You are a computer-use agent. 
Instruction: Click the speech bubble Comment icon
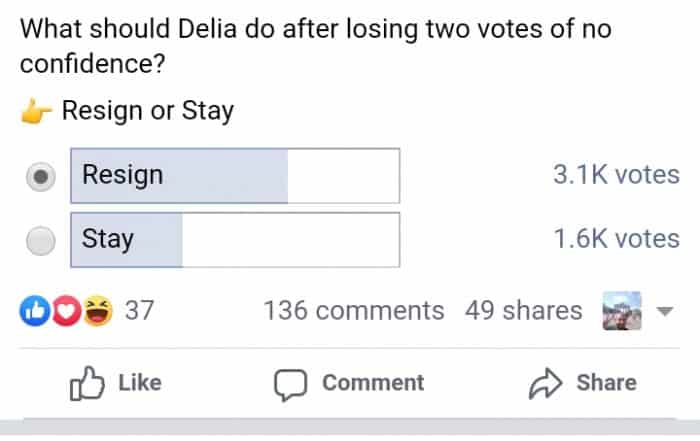pyautogui.click(x=289, y=383)
